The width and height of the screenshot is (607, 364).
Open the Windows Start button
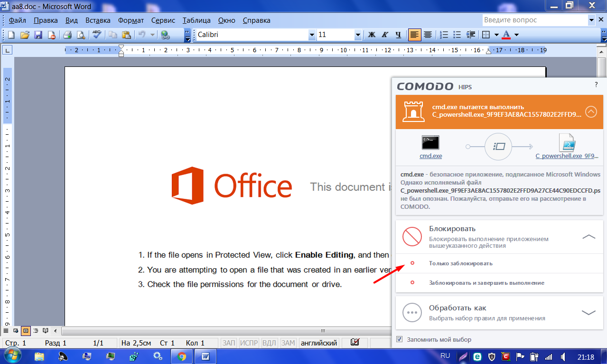click(x=12, y=355)
